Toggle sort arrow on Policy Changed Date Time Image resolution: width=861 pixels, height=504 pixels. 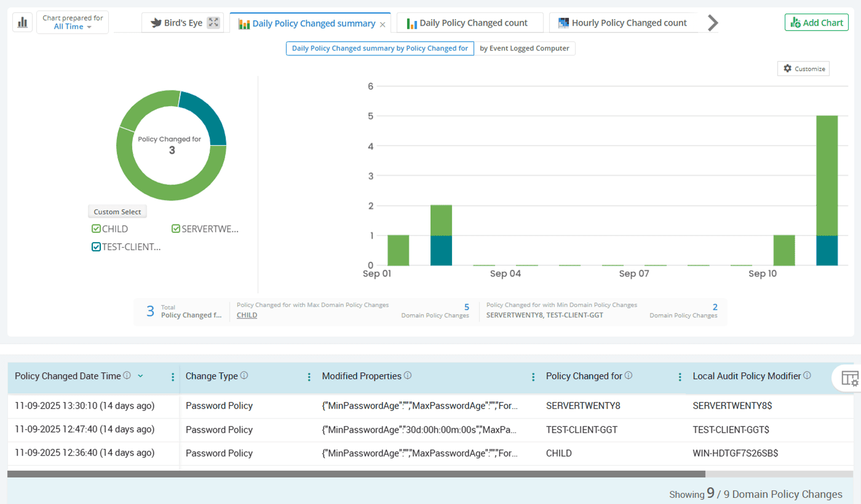(x=141, y=376)
